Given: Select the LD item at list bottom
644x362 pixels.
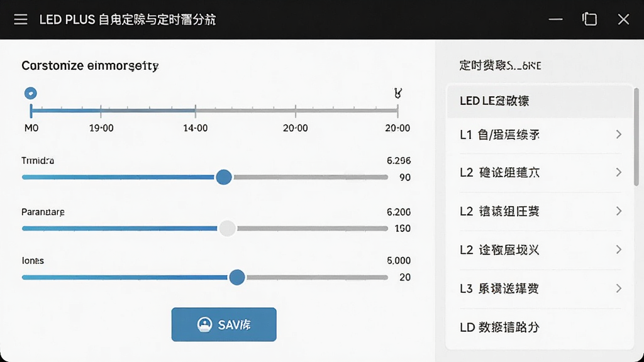Looking at the screenshot, I should (x=540, y=327).
